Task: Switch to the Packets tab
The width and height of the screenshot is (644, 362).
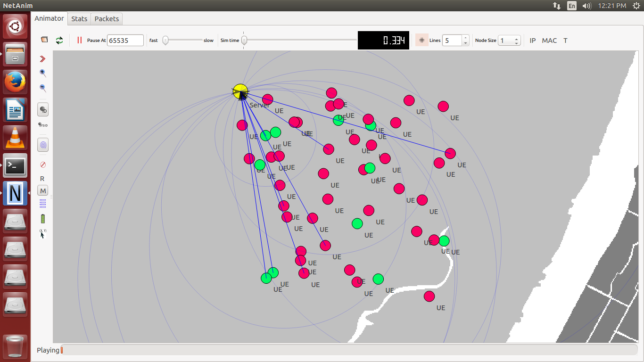Action: [107, 19]
